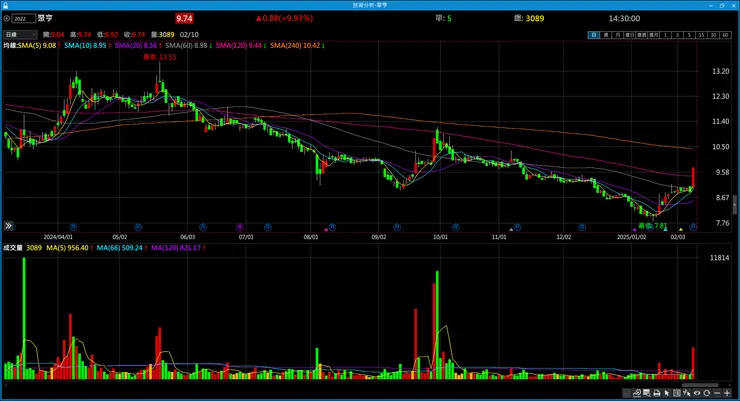Image resolution: width=740 pixels, height=401 pixels.
Task: Click the 9.74 last price box
Action: 184,18
